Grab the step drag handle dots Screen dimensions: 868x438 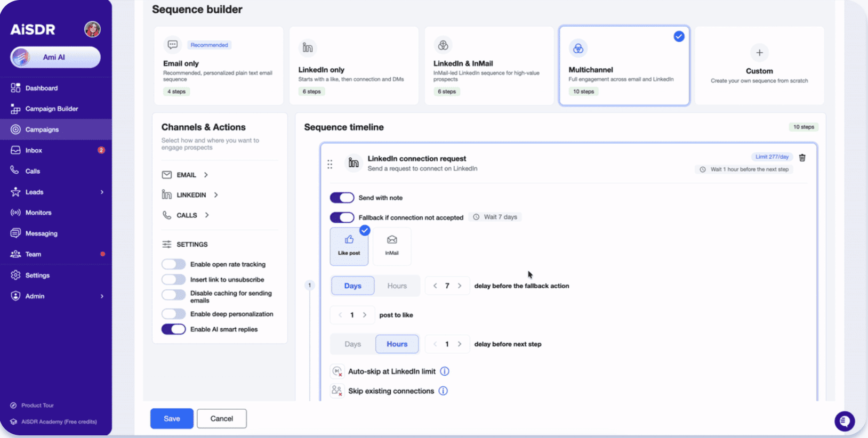click(329, 164)
